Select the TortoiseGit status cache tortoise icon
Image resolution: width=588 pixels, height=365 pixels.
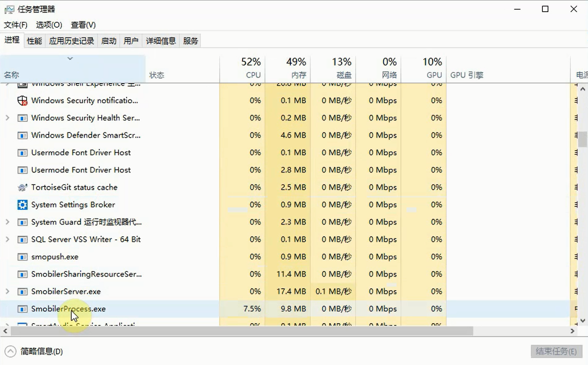pyautogui.click(x=22, y=187)
